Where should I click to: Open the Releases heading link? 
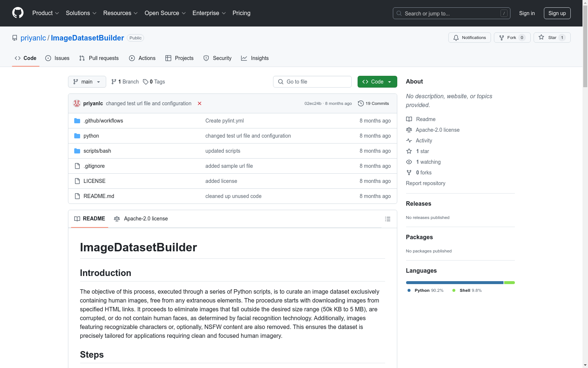point(419,204)
